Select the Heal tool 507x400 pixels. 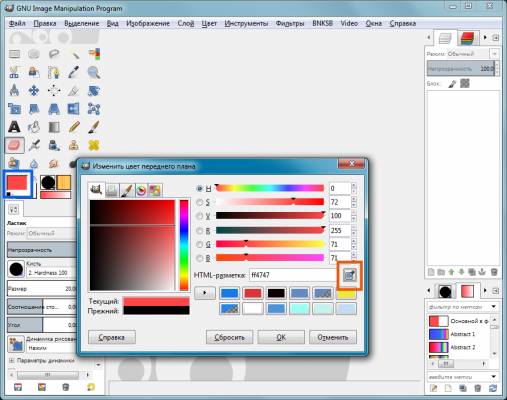click(94, 145)
